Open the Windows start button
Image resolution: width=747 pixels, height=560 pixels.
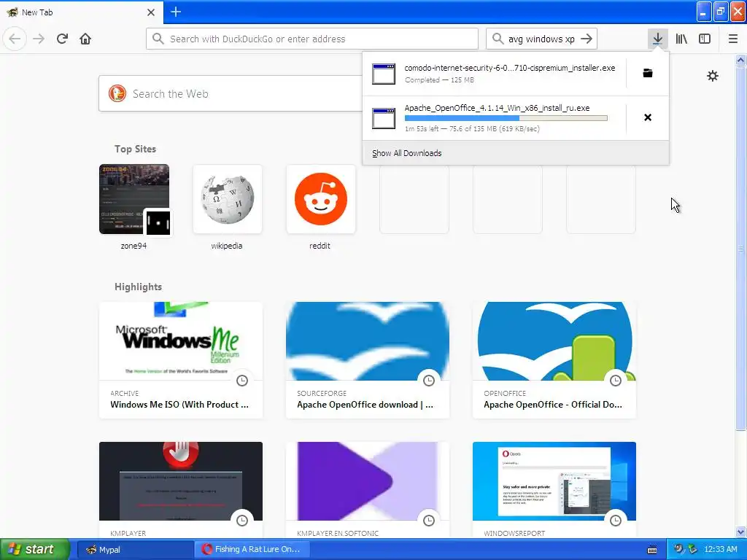pos(35,549)
